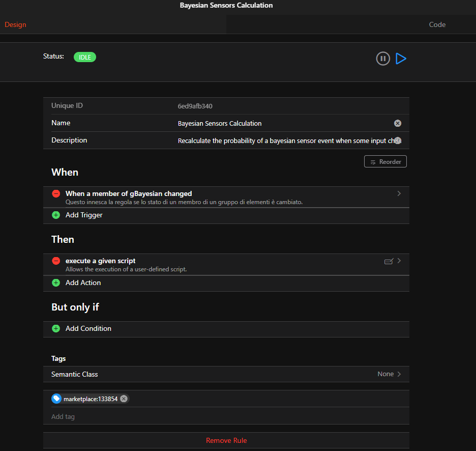Viewport: 476px width, 451px height.
Task: Switch to the Code tab
Action: 437,24
